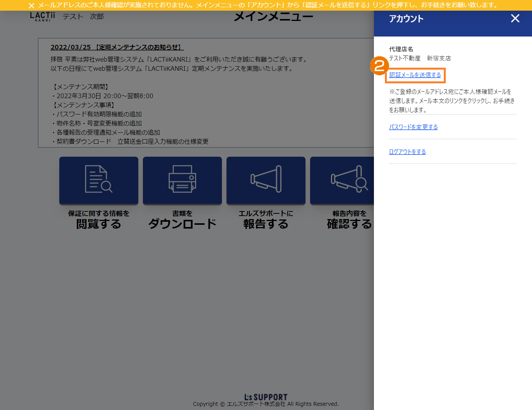This screenshot has height=410, width=532.
Task: Click the メインメニュー page heading
Action: click(274, 17)
